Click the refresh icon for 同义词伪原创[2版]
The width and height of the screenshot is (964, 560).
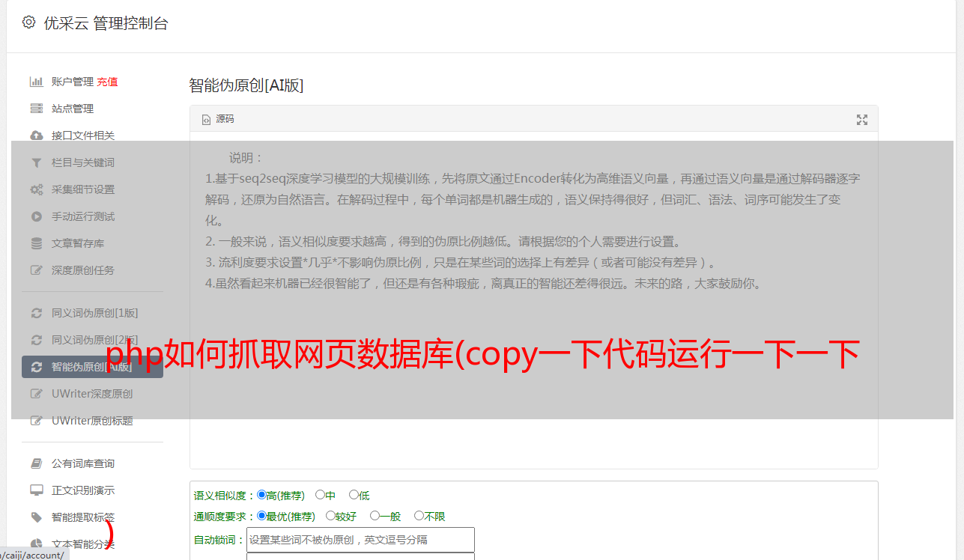coord(36,340)
